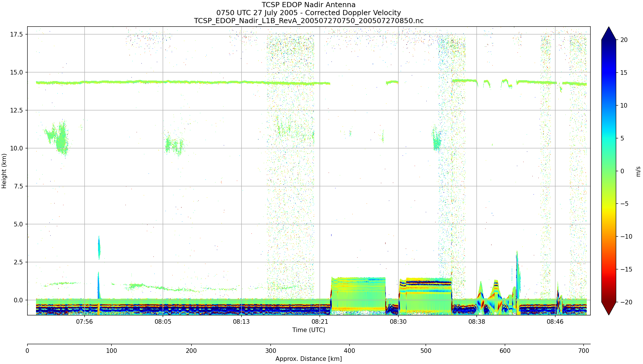Click the dark red bottom arrow of the colorbar

coord(609,308)
